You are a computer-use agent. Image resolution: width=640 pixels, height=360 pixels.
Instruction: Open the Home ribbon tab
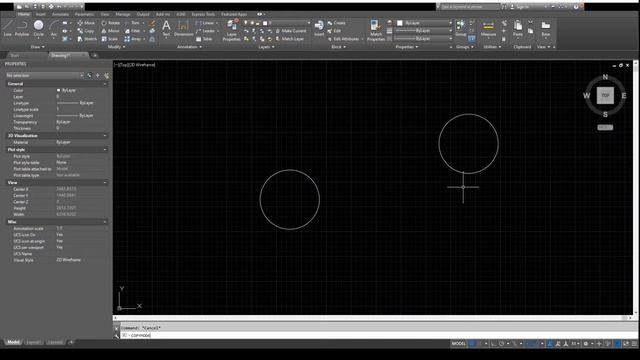(23, 14)
